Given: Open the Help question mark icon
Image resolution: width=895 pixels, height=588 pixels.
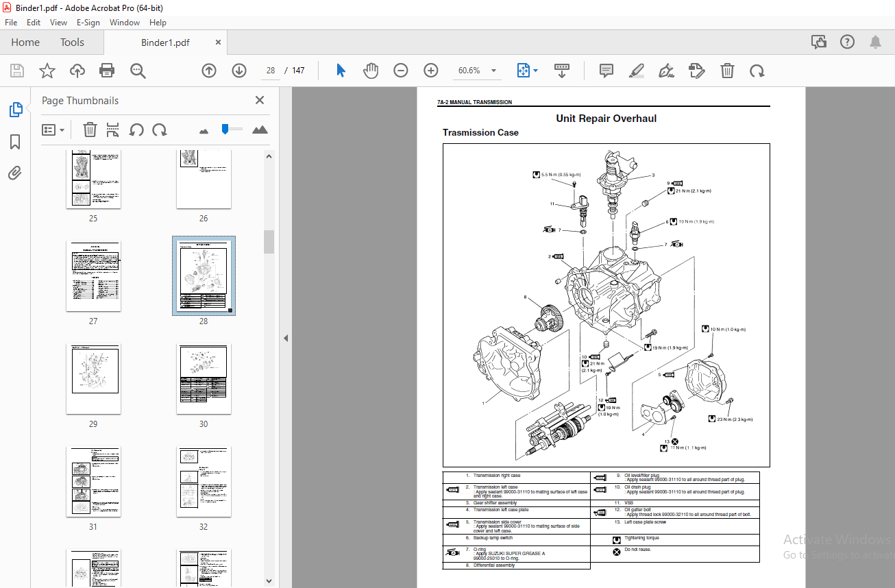Looking at the screenshot, I should pos(847,42).
